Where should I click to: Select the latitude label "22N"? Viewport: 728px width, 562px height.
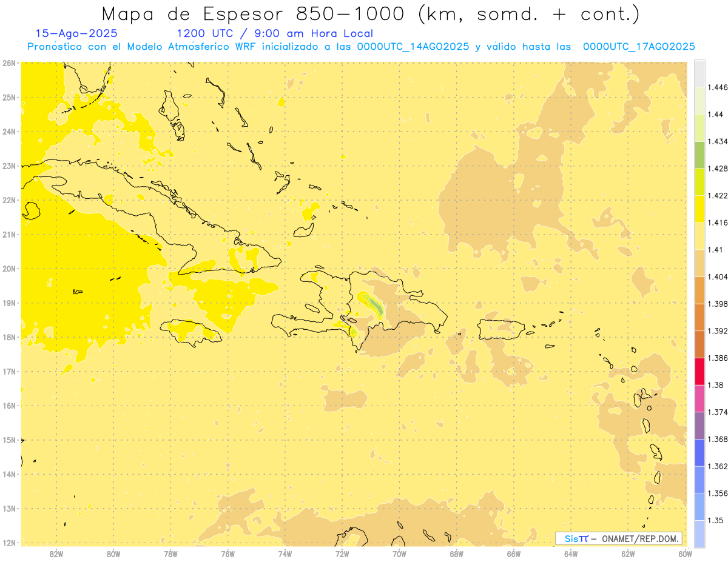[9, 200]
